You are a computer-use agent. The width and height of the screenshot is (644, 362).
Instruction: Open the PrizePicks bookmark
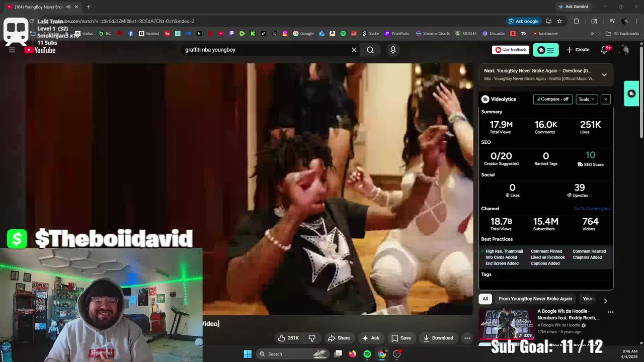point(397,34)
